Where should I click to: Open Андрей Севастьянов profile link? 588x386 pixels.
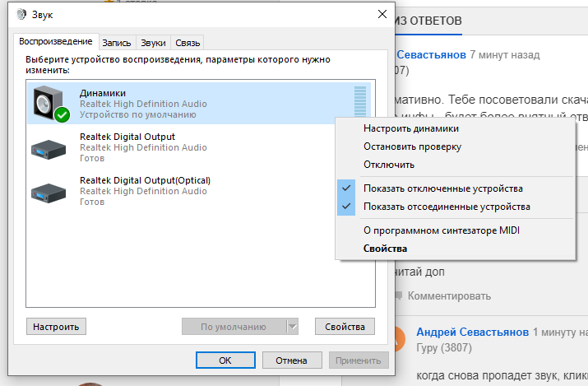473,332
